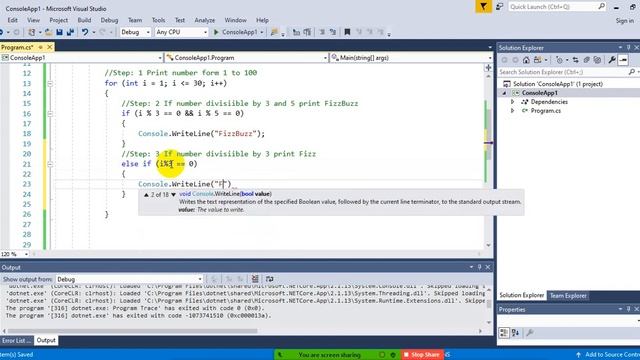Open the 120 % zoom dropdown
This screenshot has width=640, height=360.
15,254
